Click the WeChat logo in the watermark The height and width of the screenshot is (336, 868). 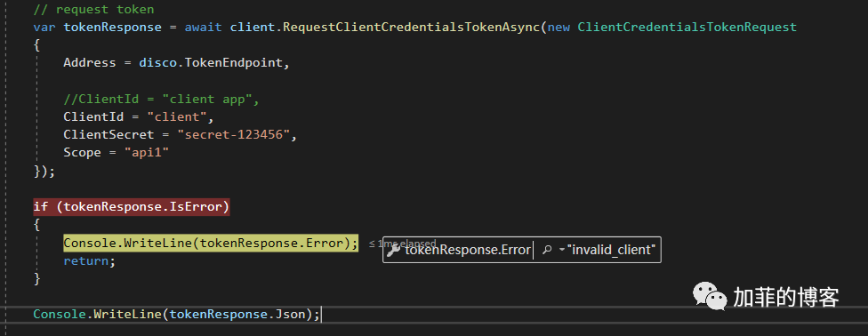pos(710,296)
